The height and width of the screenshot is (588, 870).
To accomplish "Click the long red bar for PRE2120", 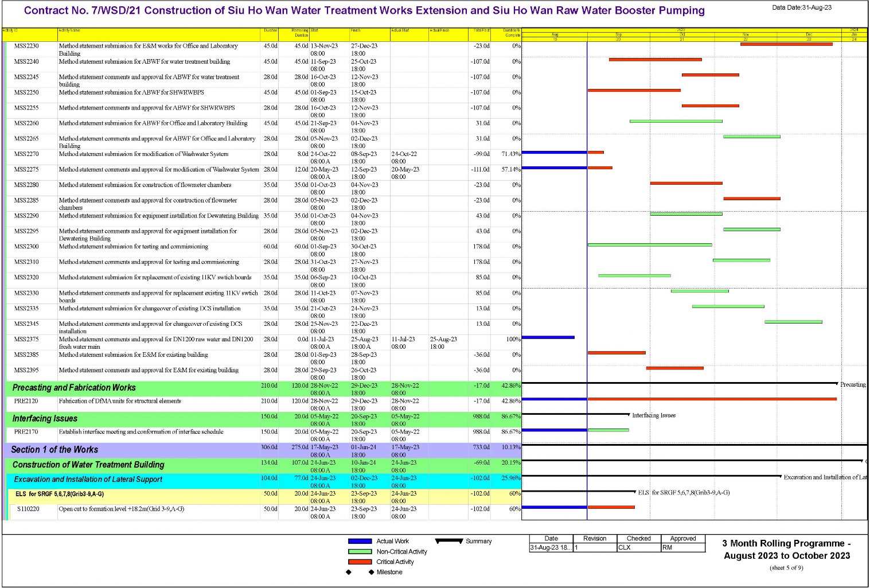I will [712, 399].
